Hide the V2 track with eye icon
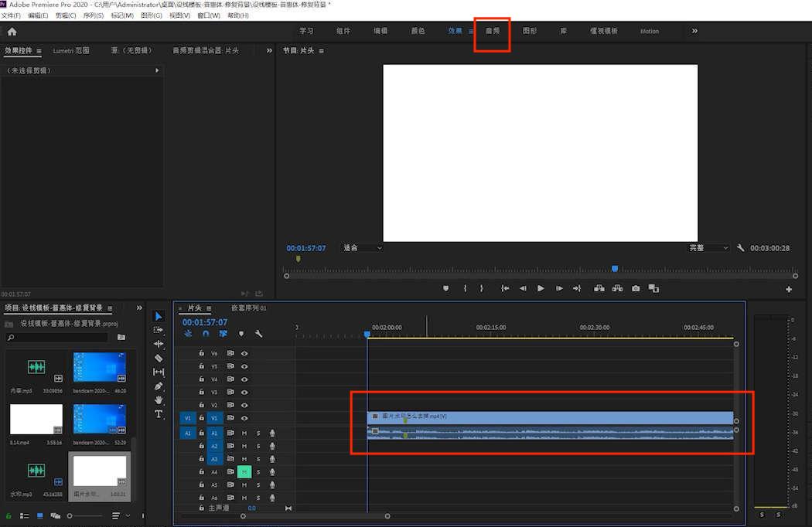The height and width of the screenshot is (527, 812). click(244, 405)
